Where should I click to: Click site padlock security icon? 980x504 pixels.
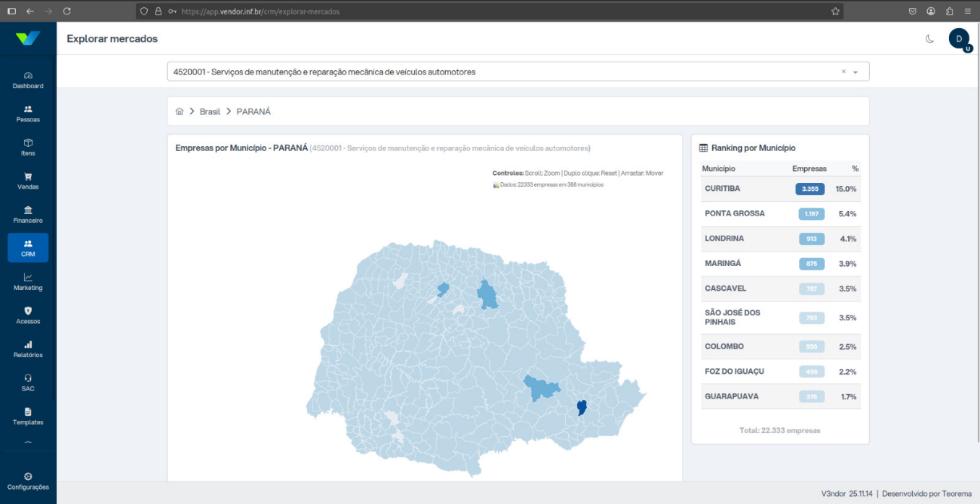[158, 12]
